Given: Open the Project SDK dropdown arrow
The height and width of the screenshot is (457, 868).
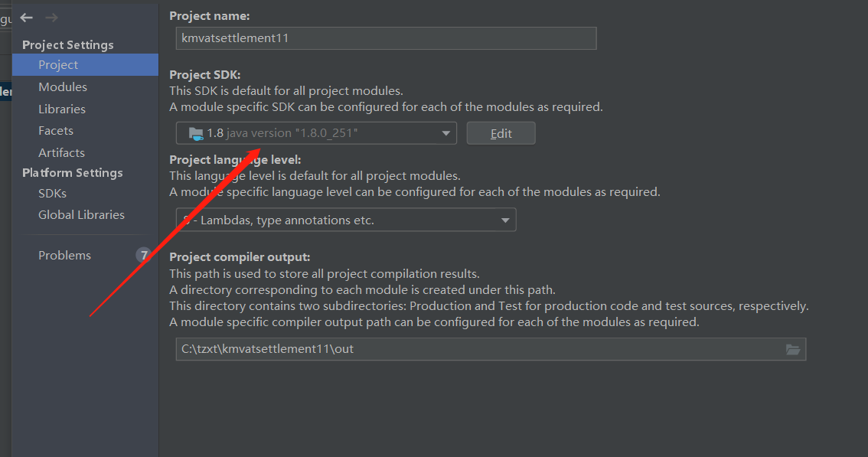Looking at the screenshot, I should point(445,133).
